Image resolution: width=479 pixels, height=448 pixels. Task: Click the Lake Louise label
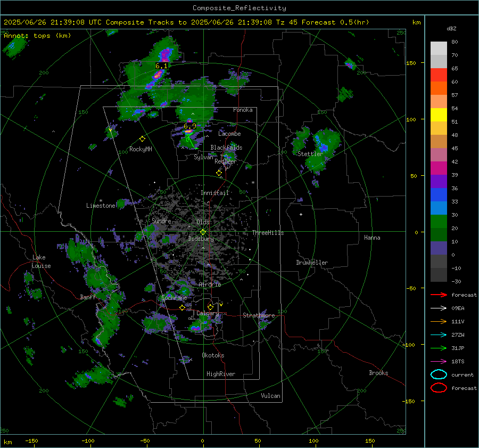[x=41, y=262]
